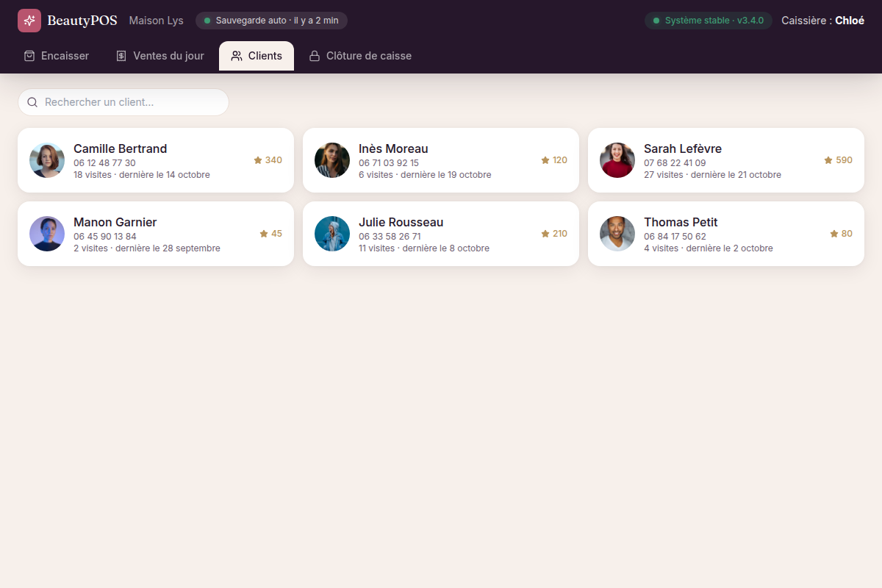Screen dimensions: 882x588
Task: Select the Manon Garnier name
Action: (x=115, y=222)
